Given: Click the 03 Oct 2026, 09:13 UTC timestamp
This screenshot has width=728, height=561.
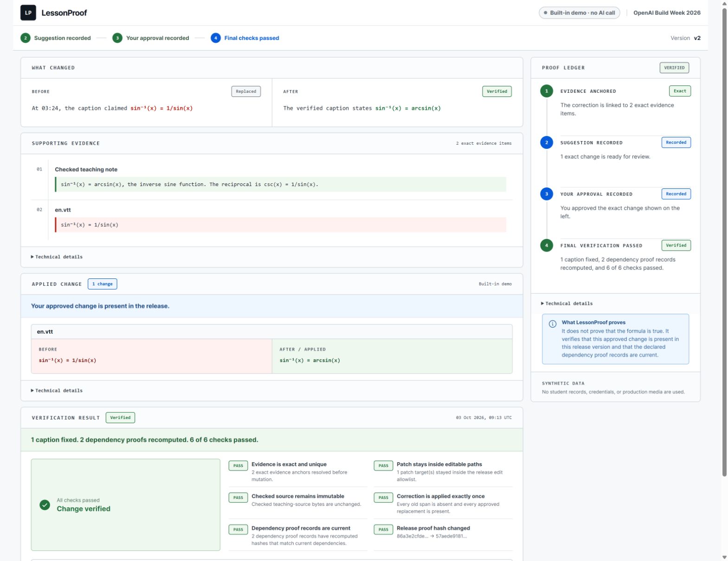Looking at the screenshot, I should pyautogui.click(x=483, y=418).
